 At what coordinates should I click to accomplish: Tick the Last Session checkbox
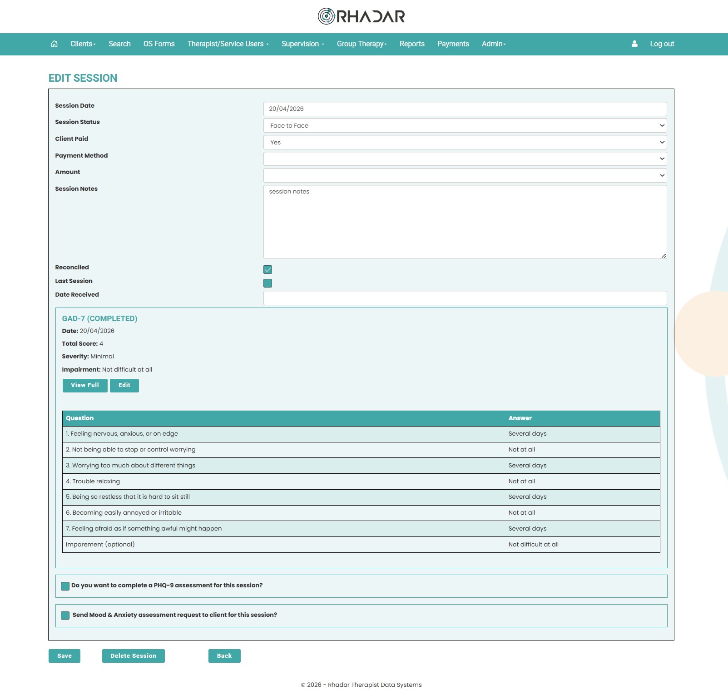click(268, 283)
